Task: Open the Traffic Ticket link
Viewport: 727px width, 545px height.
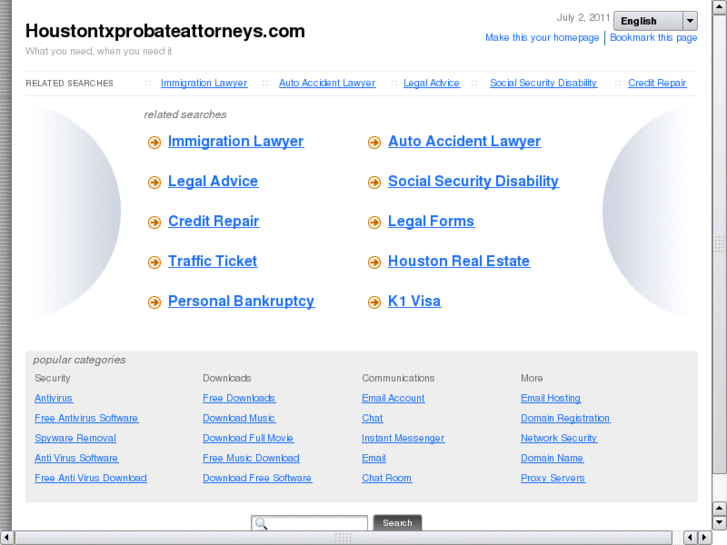Action: [x=212, y=261]
